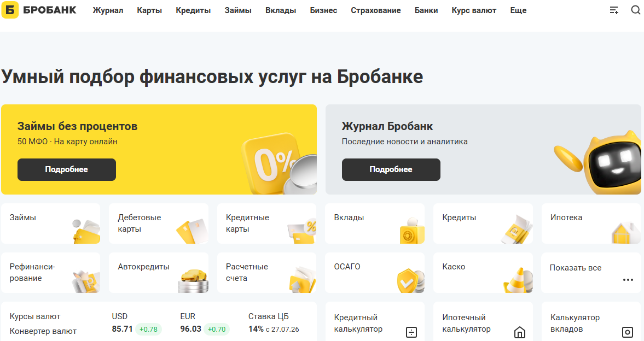Click the home icon on Ипотечный калькулятор
The height and width of the screenshot is (341, 644).
[x=520, y=332]
